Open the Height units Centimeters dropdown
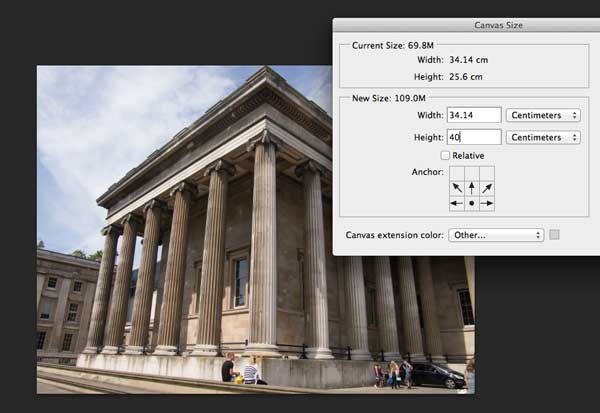The height and width of the screenshot is (413, 600). click(543, 137)
